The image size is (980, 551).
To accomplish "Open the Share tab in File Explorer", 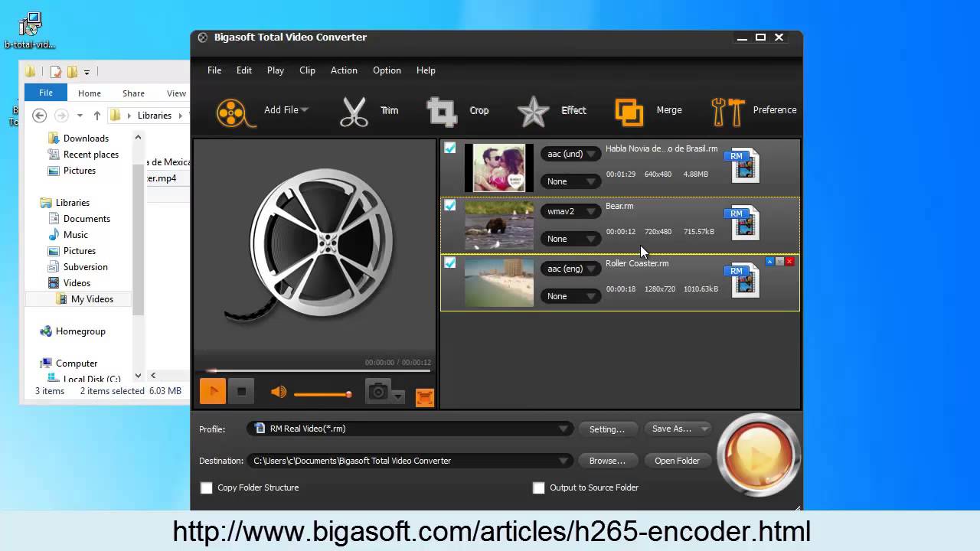I will 133,93.
